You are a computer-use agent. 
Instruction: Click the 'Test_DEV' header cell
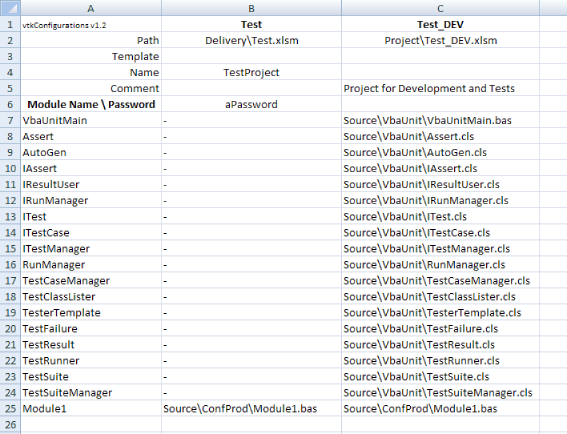(x=440, y=24)
